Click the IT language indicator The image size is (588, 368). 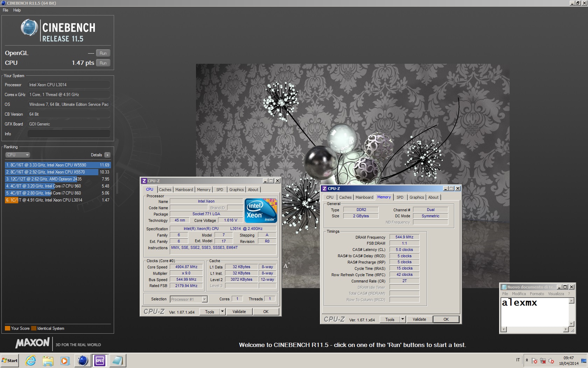tap(518, 360)
